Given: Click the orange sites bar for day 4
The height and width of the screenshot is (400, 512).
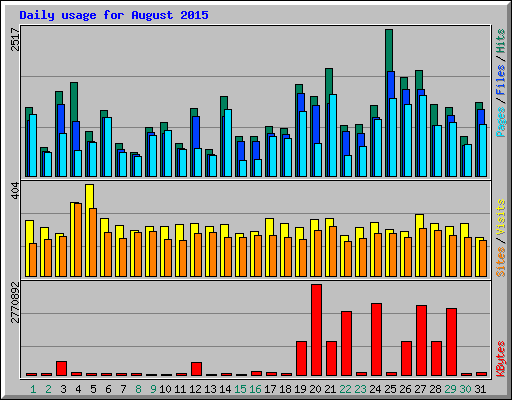Looking at the screenshot, I should [78, 240].
